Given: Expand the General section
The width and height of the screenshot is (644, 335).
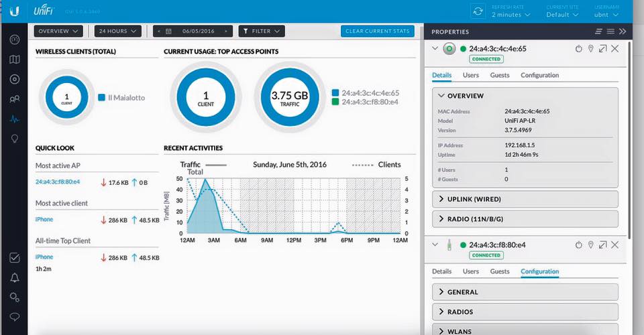Looking at the screenshot, I should click(525, 292).
